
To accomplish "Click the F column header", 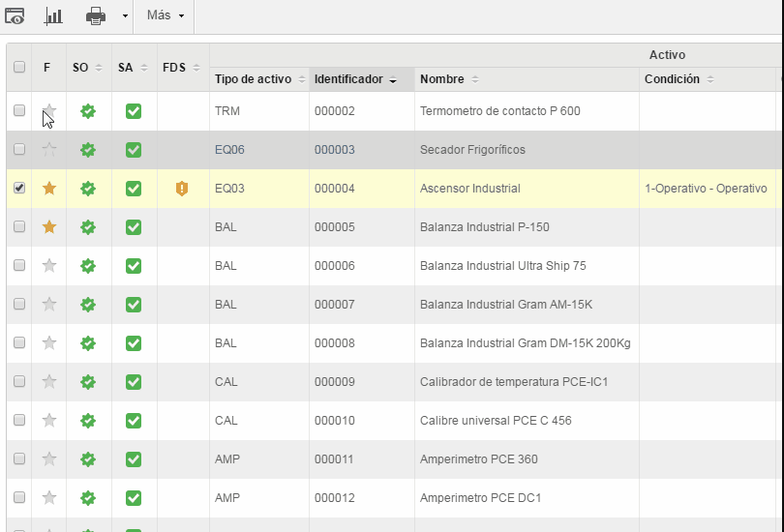I will (x=47, y=68).
